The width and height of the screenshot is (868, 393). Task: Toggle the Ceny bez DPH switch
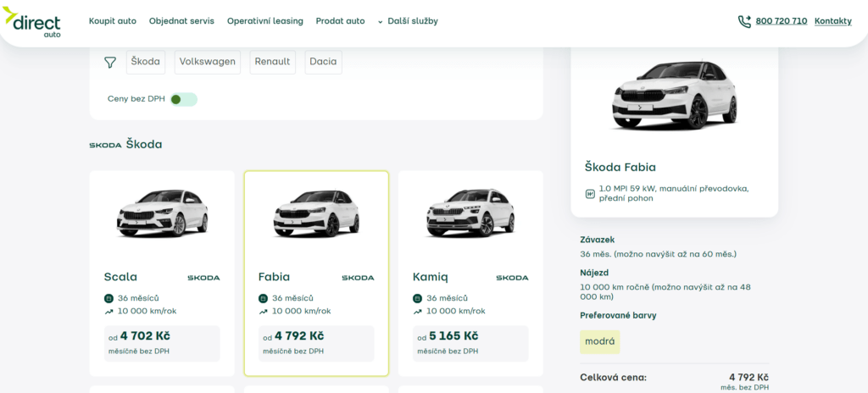click(184, 99)
